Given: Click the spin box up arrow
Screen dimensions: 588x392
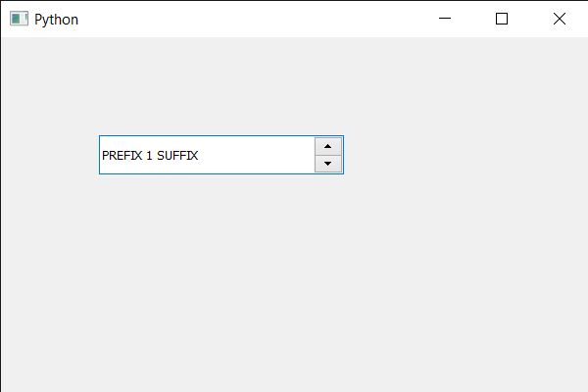Looking at the screenshot, I should click(x=328, y=145).
